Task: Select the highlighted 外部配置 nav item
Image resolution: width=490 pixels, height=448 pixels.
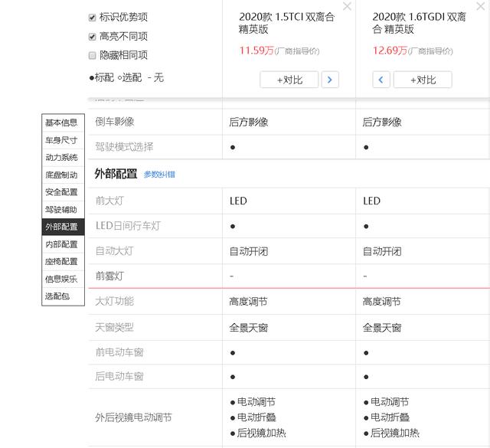Action: 63,227
